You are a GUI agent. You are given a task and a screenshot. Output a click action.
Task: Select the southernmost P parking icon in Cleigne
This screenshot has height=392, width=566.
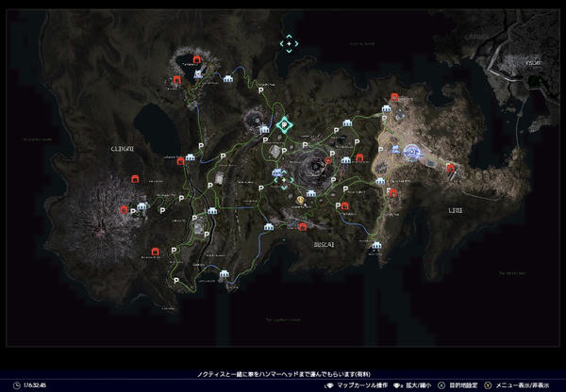click(176, 281)
